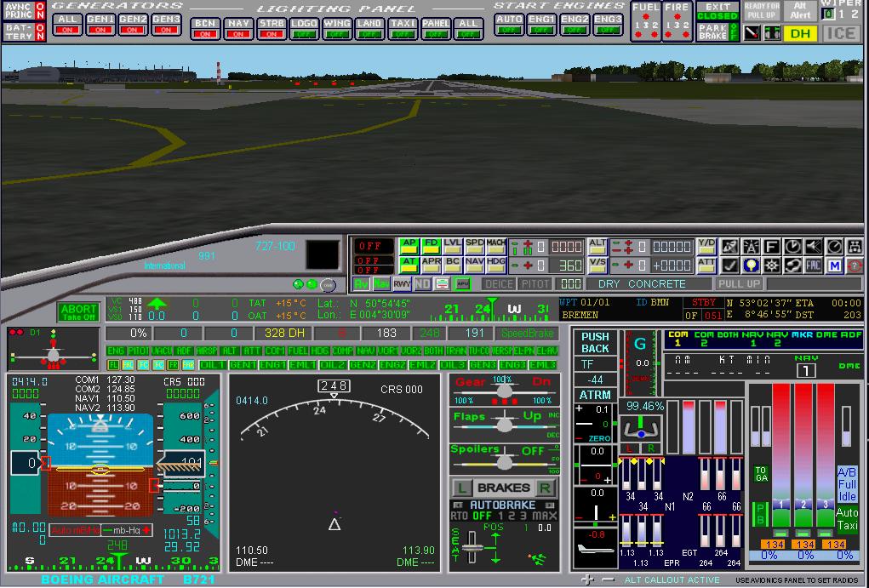Select the MKR marker audio tab

tap(802, 334)
